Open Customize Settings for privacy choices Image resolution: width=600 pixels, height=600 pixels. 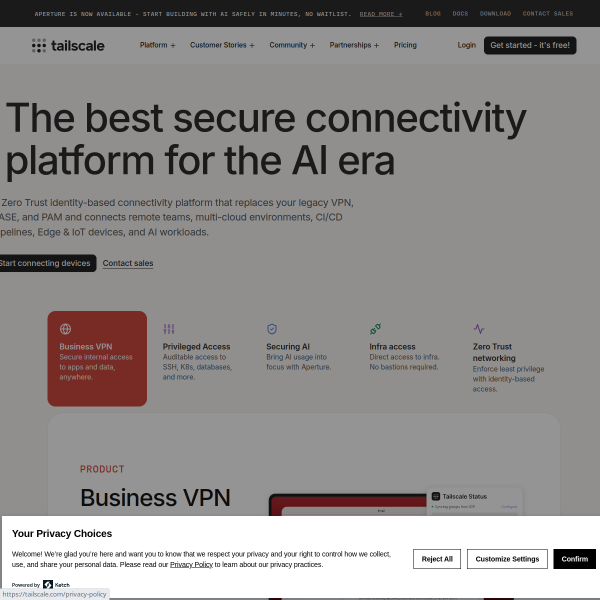coord(507,559)
